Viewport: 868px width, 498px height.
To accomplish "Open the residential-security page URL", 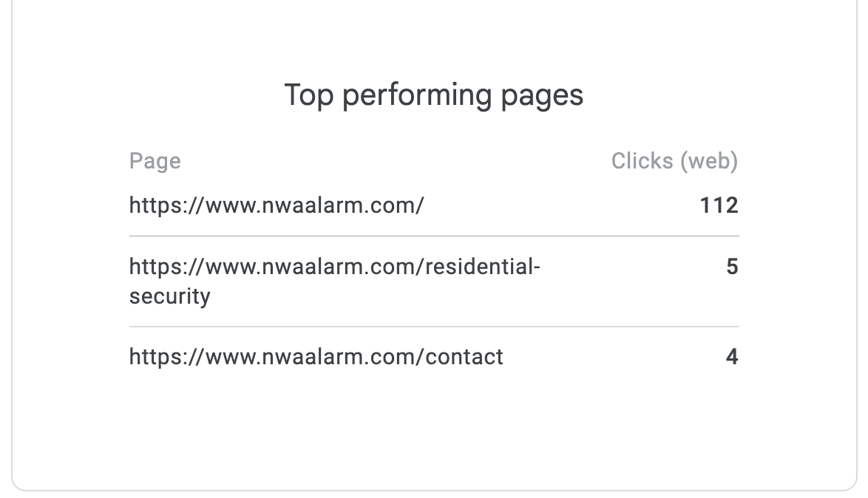I will (x=334, y=267).
